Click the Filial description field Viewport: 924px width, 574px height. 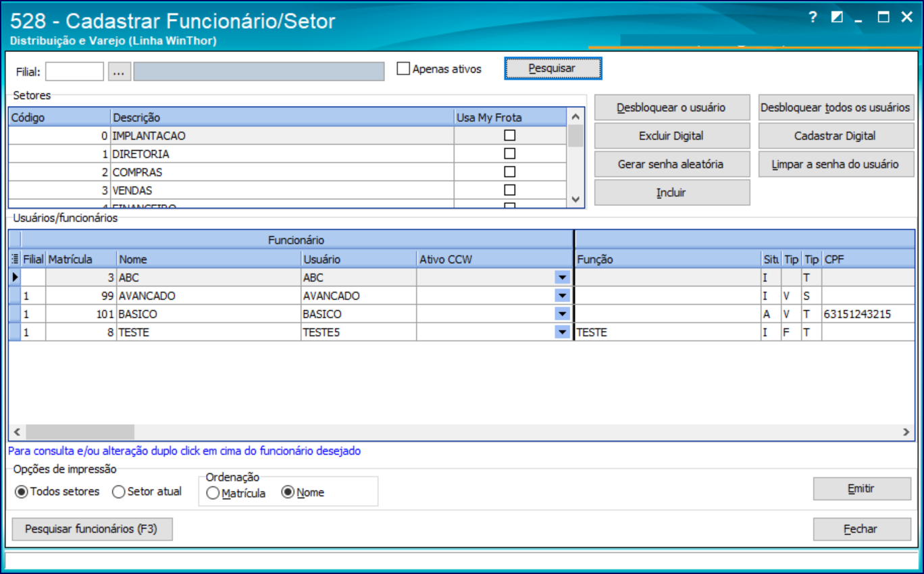259,72
